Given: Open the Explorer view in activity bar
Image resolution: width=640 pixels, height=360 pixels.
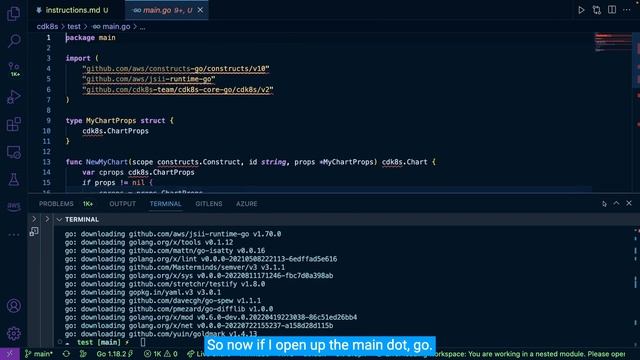Looking at the screenshot, I should pos(13,13).
